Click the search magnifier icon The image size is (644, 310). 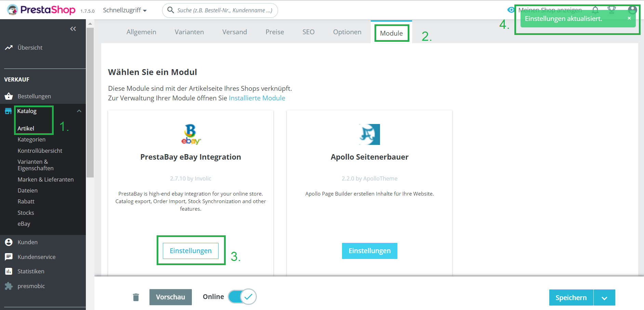click(171, 10)
